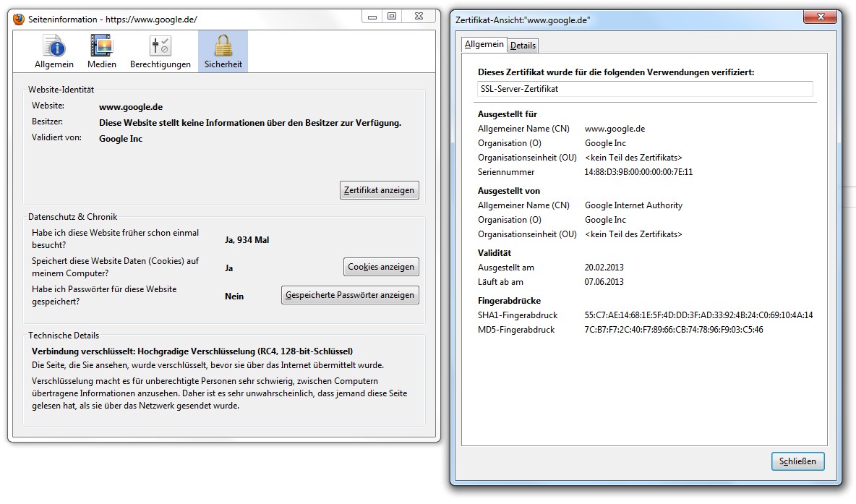
Task: Click www.google.de under Website-Identität
Action: click(x=131, y=107)
